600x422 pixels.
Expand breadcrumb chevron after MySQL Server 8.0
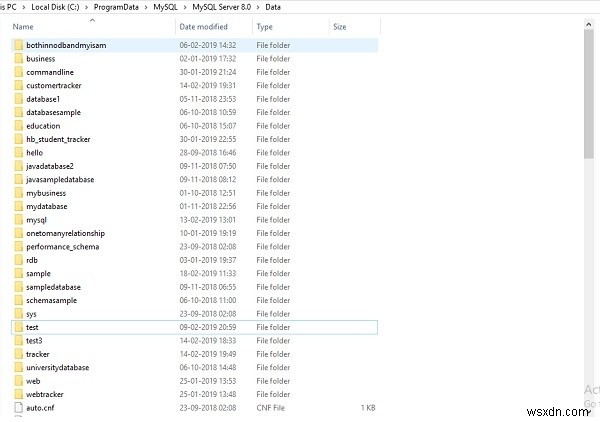coord(258,7)
